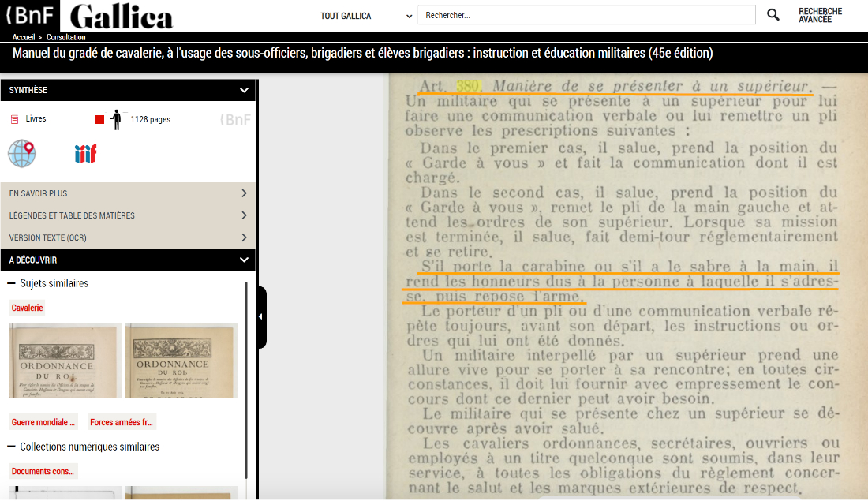Collapse the A DÉCOUVRIR panel
The image size is (868, 501).
click(x=244, y=260)
